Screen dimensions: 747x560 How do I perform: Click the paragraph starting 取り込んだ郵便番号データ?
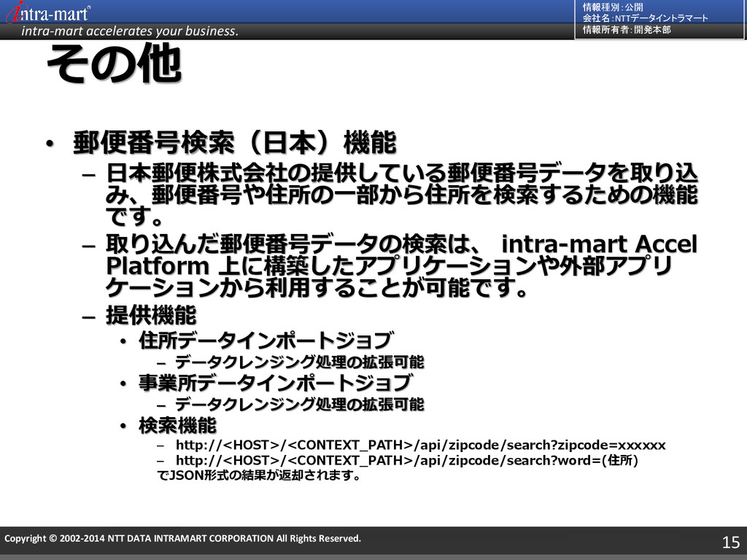402,265
